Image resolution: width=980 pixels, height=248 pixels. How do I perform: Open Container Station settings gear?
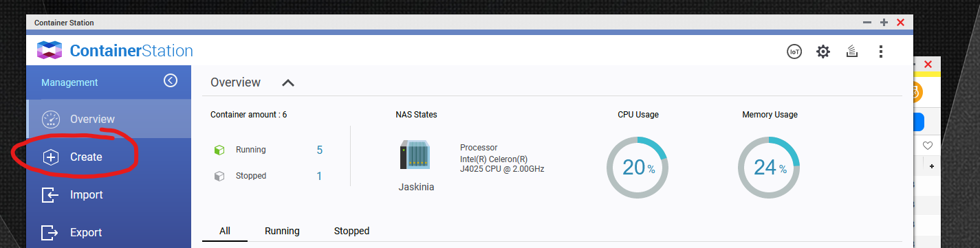[823, 52]
